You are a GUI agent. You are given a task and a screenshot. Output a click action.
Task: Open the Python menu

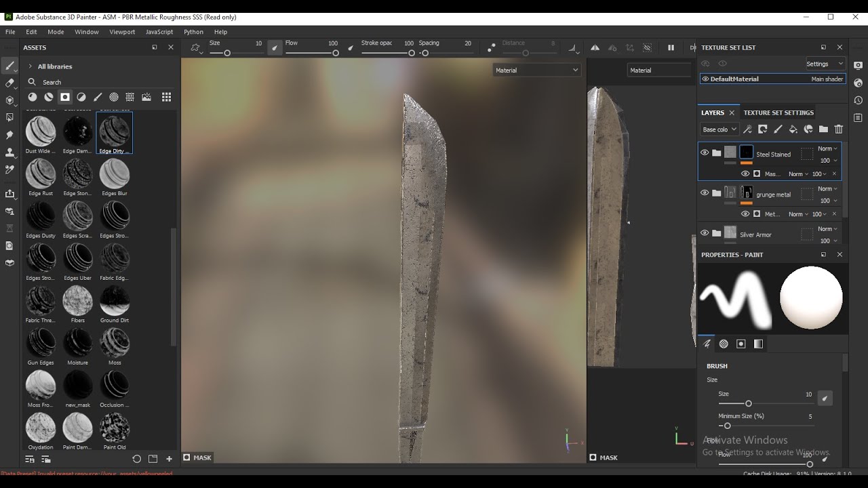193,32
